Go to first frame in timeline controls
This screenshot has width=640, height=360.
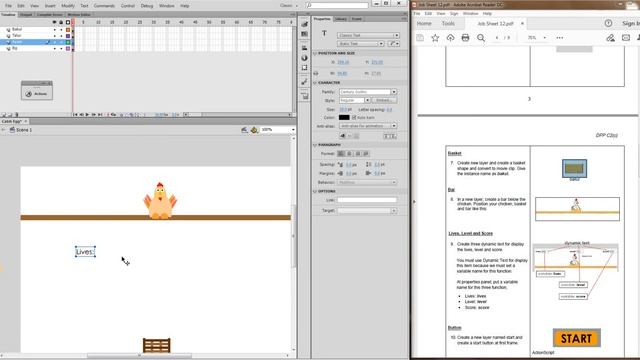pyautogui.click(x=75, y=115)
